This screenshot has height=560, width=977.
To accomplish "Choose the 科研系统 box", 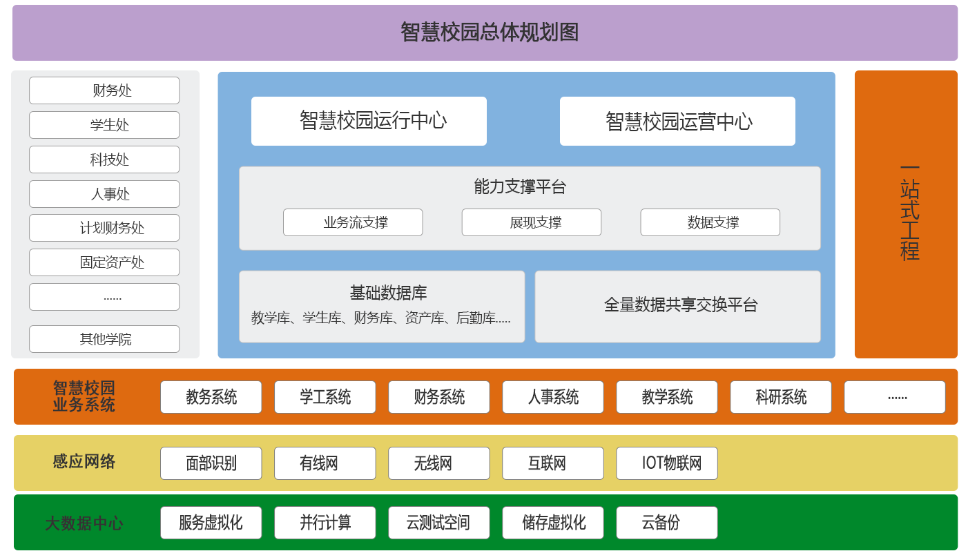I will (781, 397).
